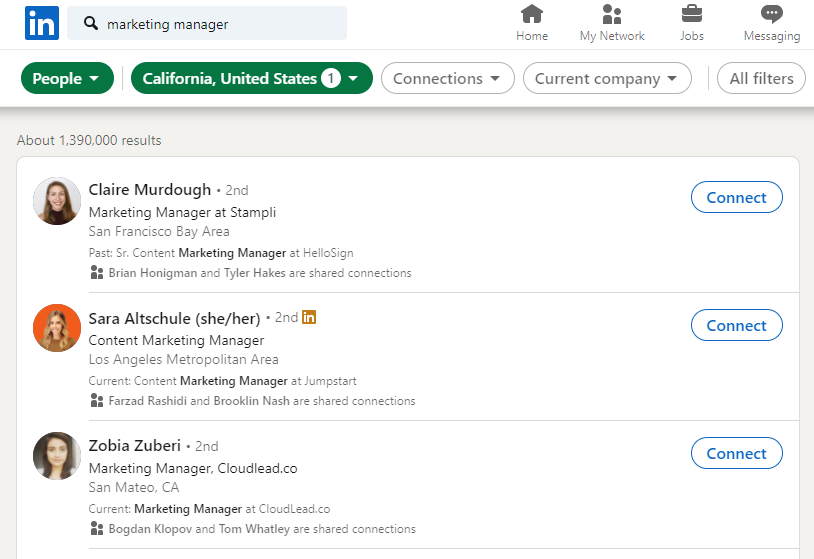The image size is (814, 559).
Task: Expand the People filter dropdown
Action: pyautogui.click(x=67, y=78)
